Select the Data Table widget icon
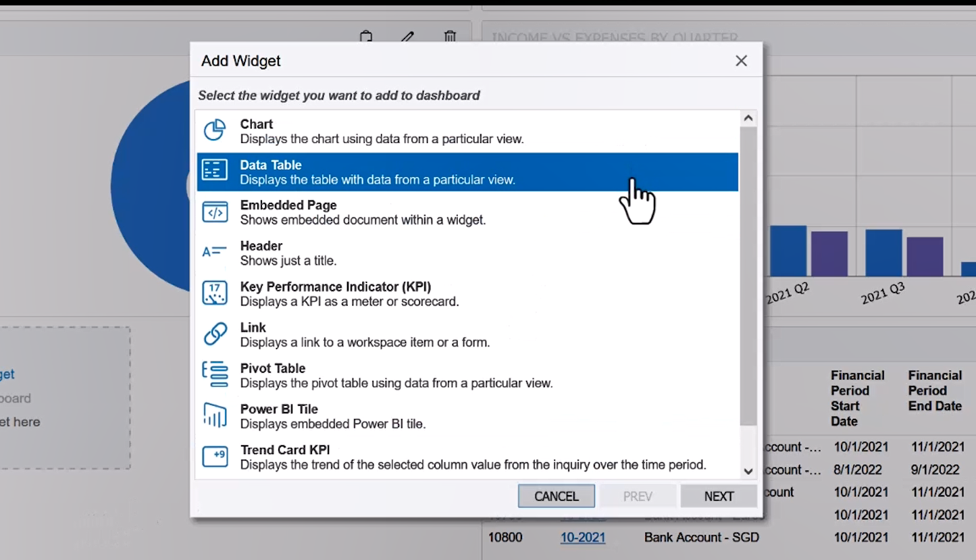 coord(214,171)
